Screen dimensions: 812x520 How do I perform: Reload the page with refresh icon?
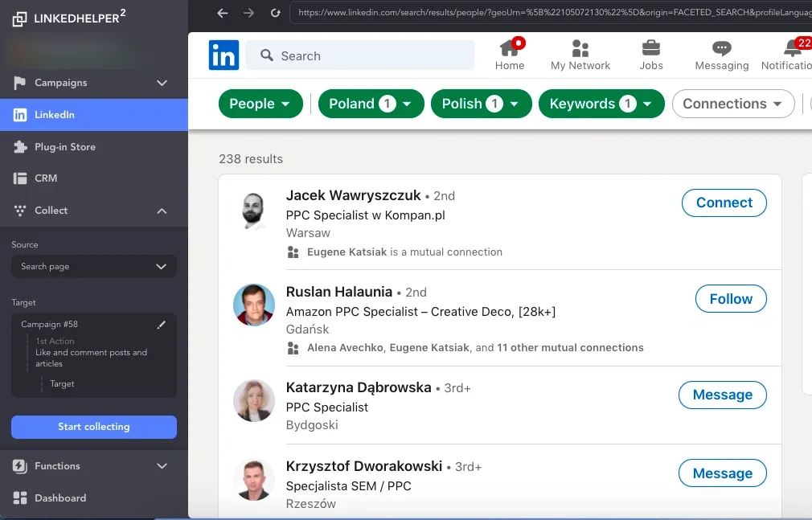coord(276,13)
